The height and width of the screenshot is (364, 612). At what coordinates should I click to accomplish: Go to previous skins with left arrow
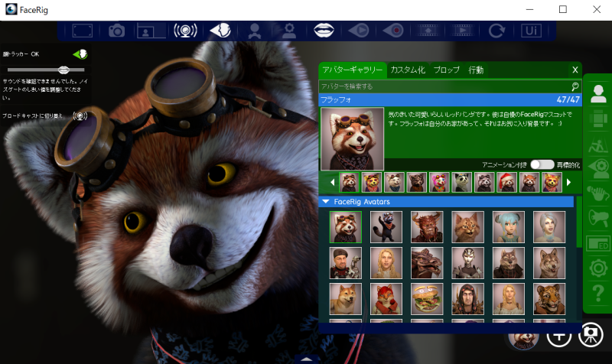pyautogui.click(x=333, y=182)
